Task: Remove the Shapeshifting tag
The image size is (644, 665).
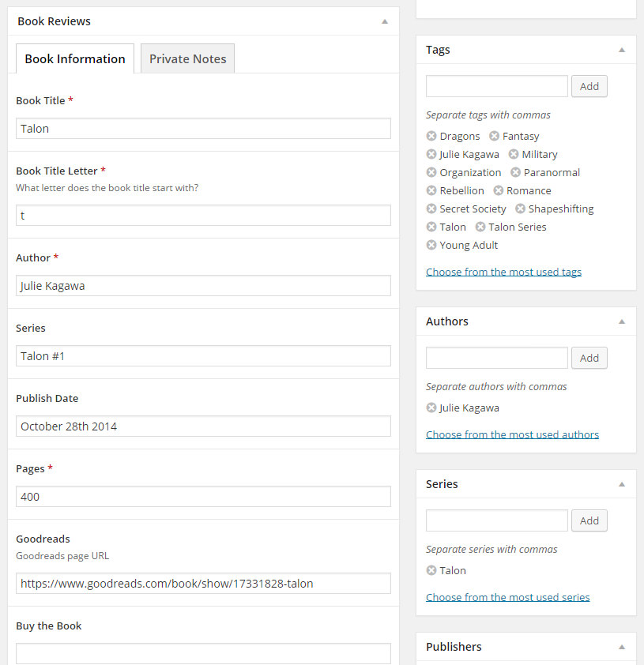Action: [520, 209]
